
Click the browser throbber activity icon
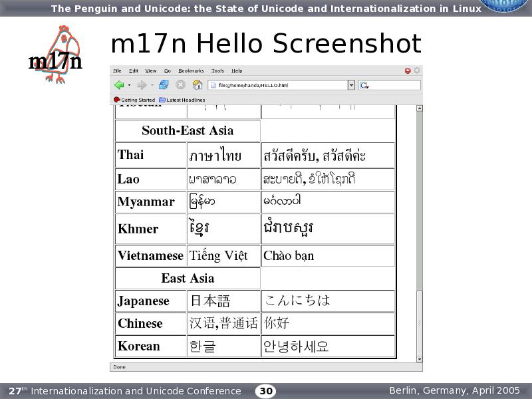tap(417, 70)
